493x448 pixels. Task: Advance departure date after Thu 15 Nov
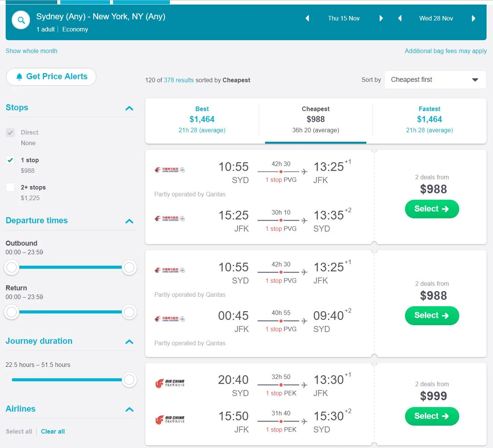point(381,19)
